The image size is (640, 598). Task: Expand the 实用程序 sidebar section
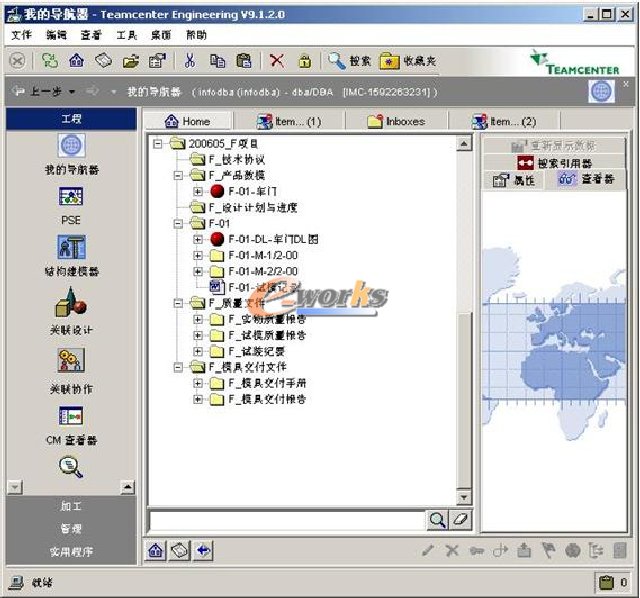tap(71, 551)
